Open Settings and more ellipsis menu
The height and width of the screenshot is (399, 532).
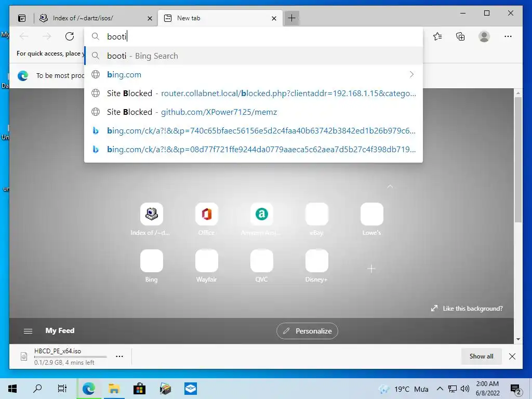tap(508, 36)
